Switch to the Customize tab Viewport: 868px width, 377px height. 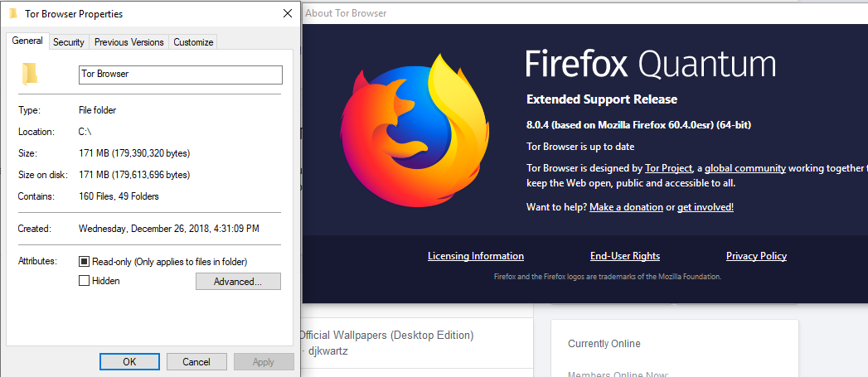pos(193,42)
